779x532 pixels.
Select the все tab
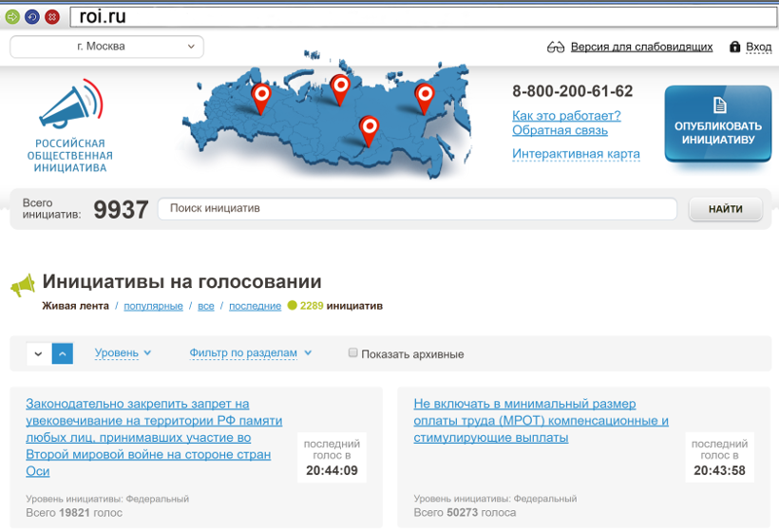(x=206, y=306)
